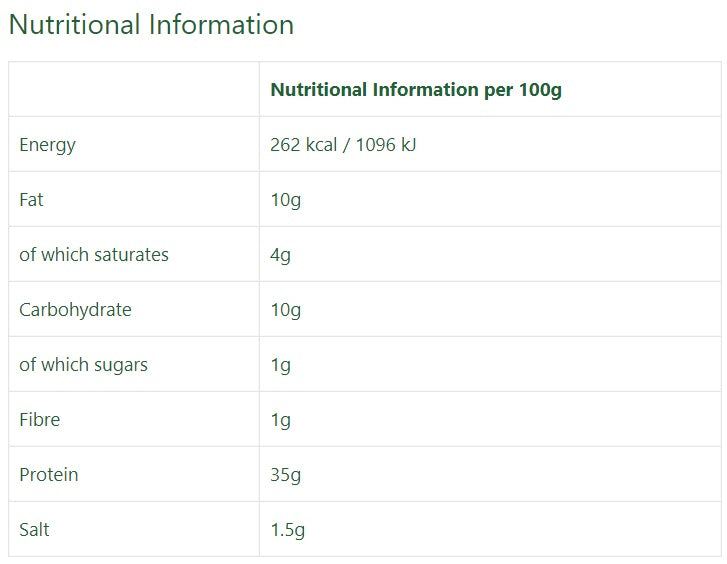Click the Fibre row label
Image resolution: width=727 pixels, height=564 pixels.
39,420
